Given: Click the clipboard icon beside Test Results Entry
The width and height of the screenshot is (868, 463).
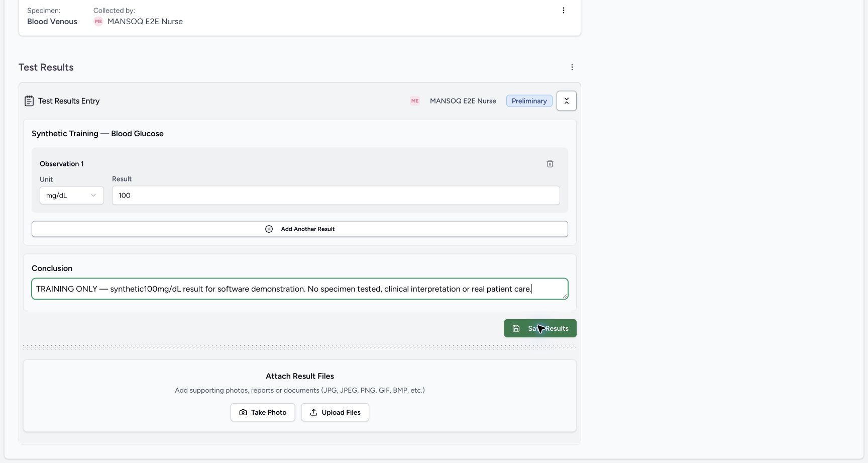Looking at the screenshot, I should point(29,101).
